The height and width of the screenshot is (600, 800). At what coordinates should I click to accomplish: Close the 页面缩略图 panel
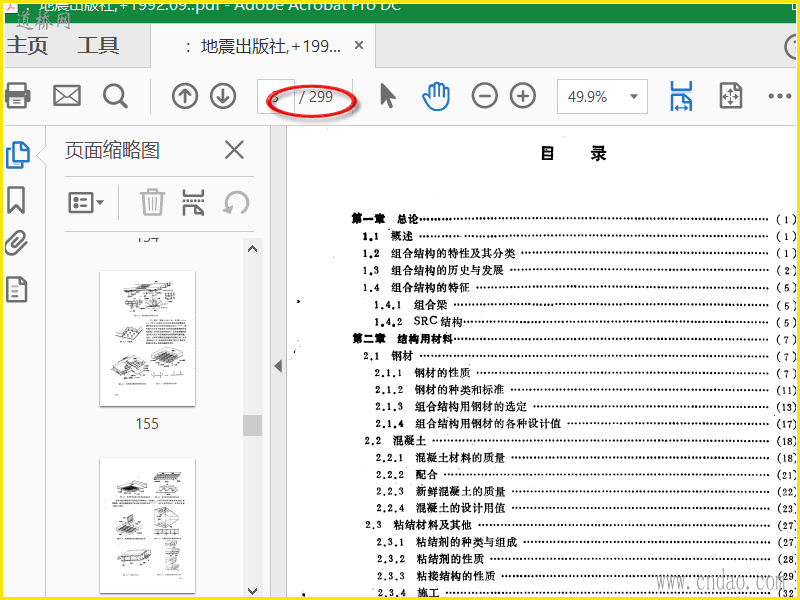click(234, 150)
